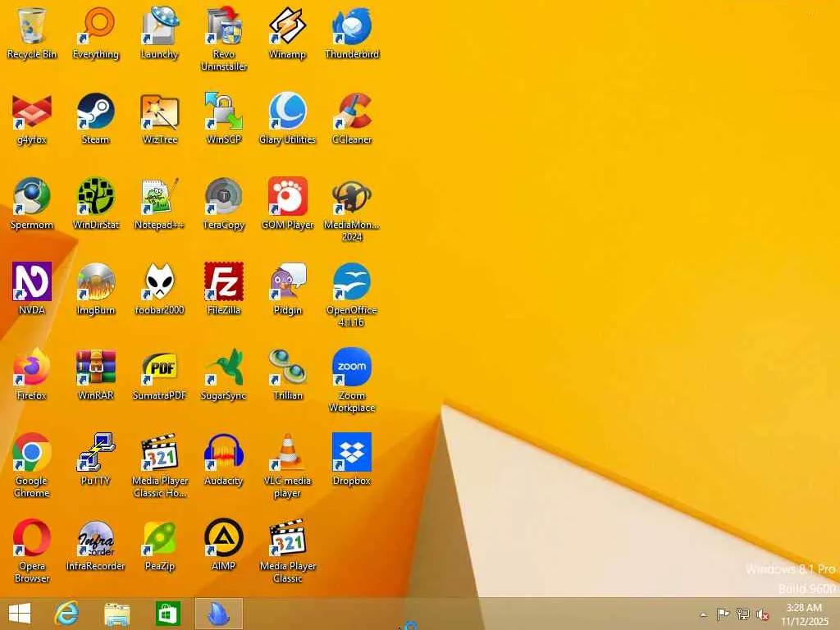Select the CCleaner desktop icon

[352, 118]
